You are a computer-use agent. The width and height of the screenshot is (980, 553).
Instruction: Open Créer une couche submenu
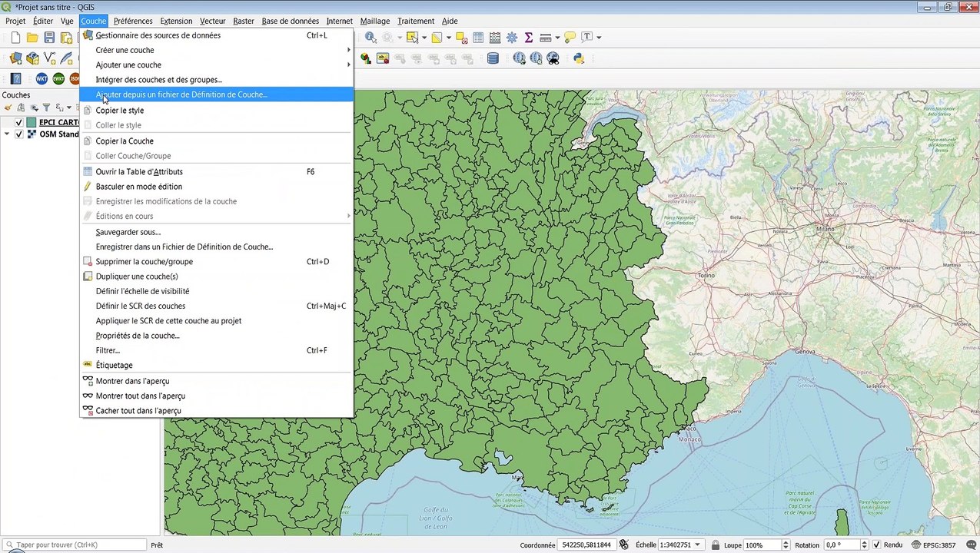coord(216,50)
